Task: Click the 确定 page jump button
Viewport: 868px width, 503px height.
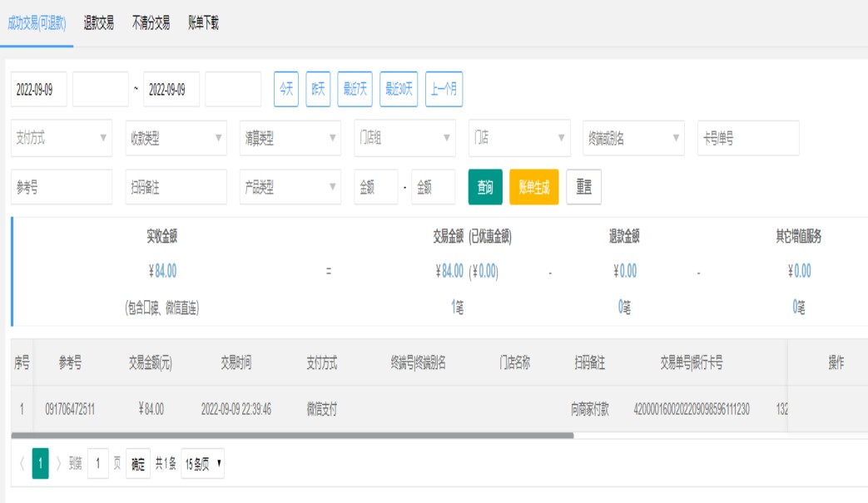Action: [x=138, y=463]
